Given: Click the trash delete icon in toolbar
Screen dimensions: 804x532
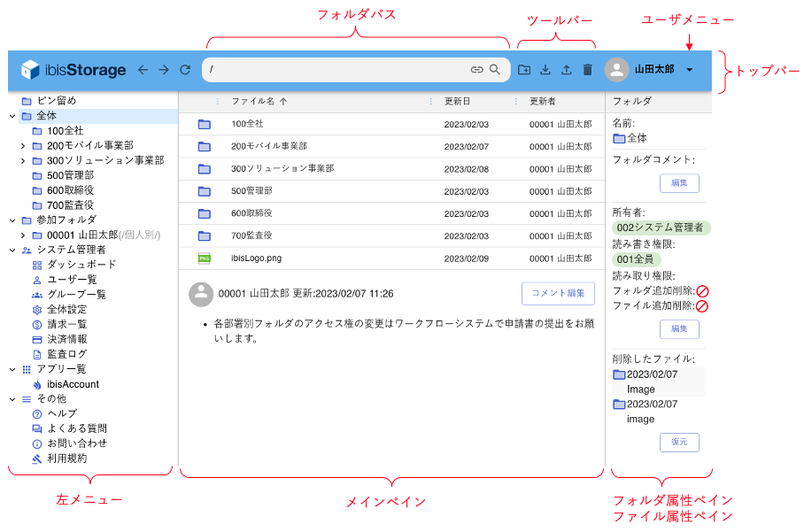Looking at the screenshot, I should point(587,70).
